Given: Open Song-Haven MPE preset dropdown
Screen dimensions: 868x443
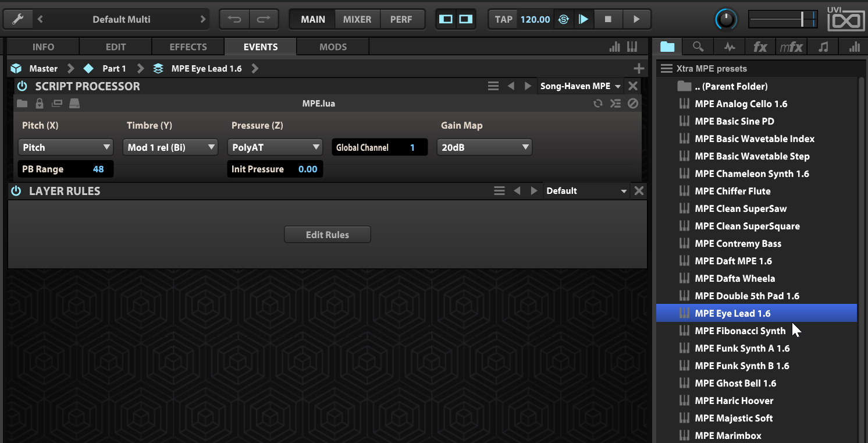Looking at the screenshot, I should click(581, 86).
